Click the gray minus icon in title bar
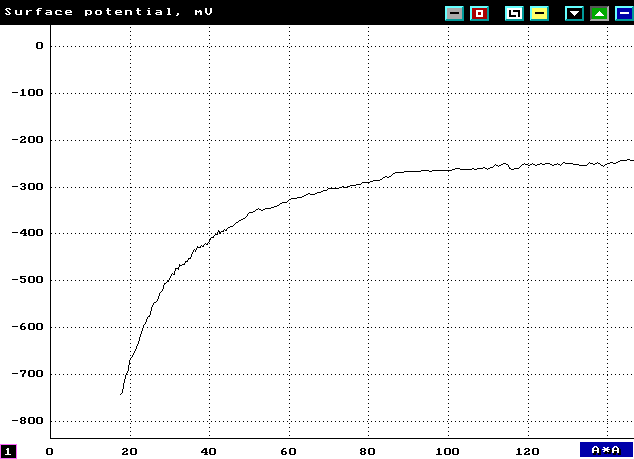Screen dimensions: 634x459 (455, 14)
